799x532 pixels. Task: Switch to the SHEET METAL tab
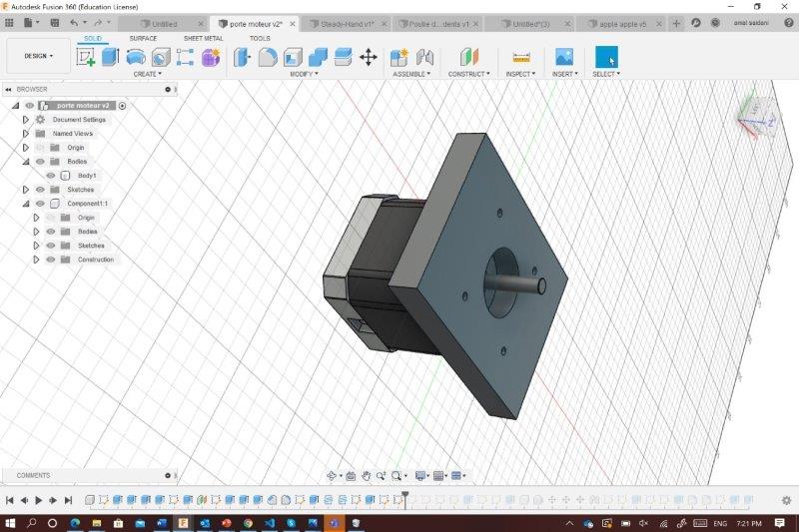point(204,39)
